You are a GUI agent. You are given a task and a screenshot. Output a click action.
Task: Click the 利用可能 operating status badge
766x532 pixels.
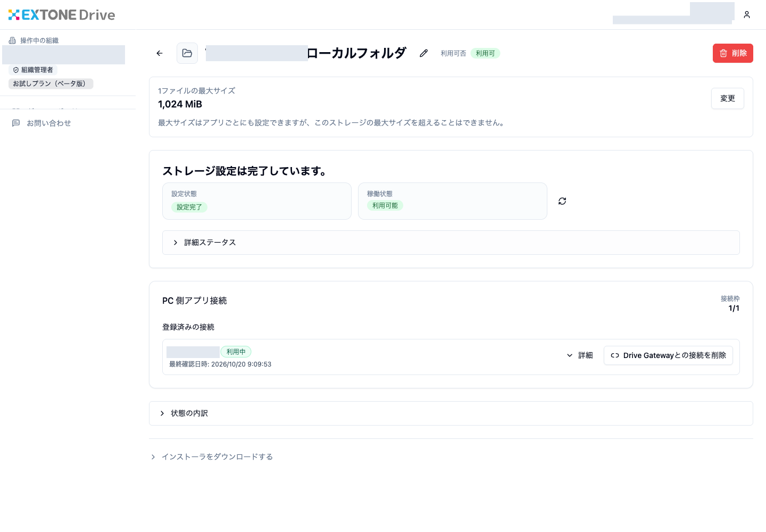tap(385, 205)
